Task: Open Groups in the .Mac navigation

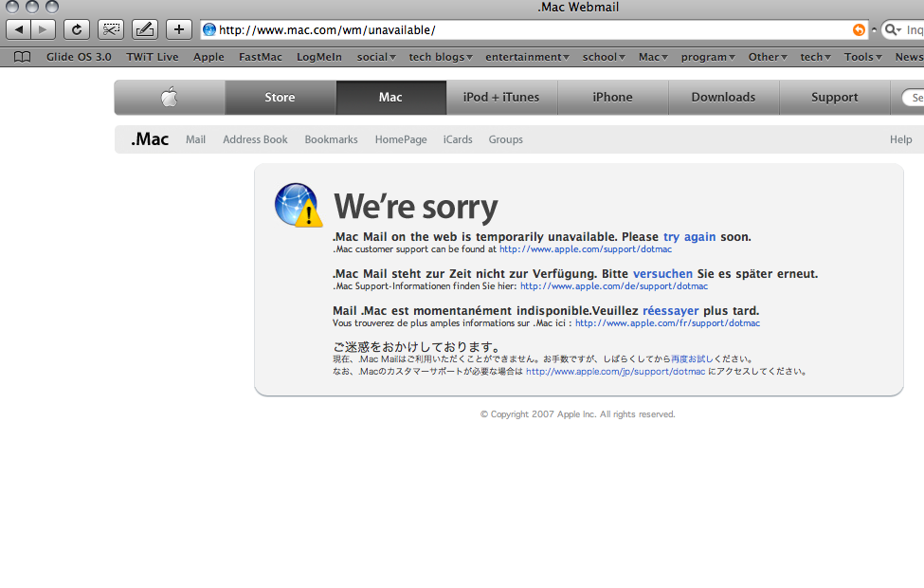Action: pos(506,139)
